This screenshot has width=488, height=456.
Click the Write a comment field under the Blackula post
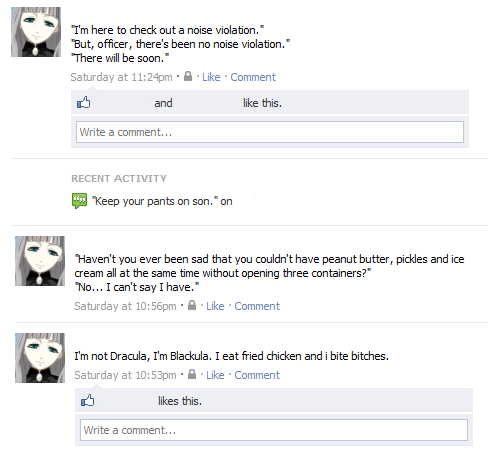point(274,430)
